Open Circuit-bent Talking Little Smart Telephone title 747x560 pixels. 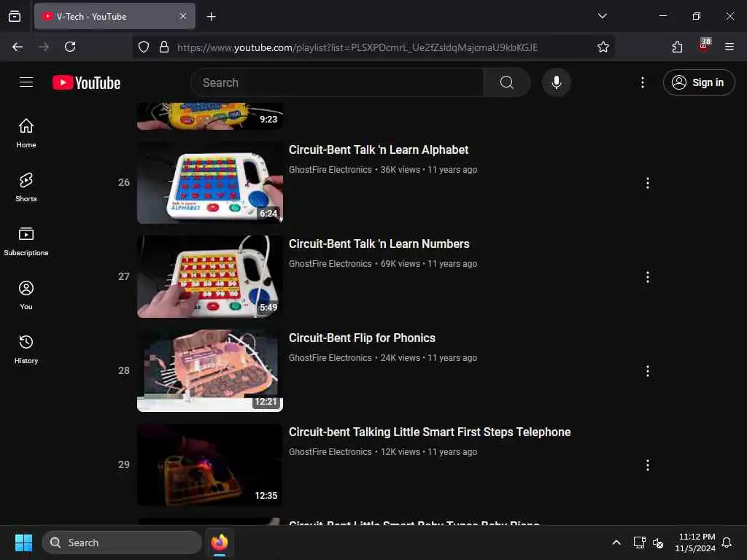(x=429, y=432)
